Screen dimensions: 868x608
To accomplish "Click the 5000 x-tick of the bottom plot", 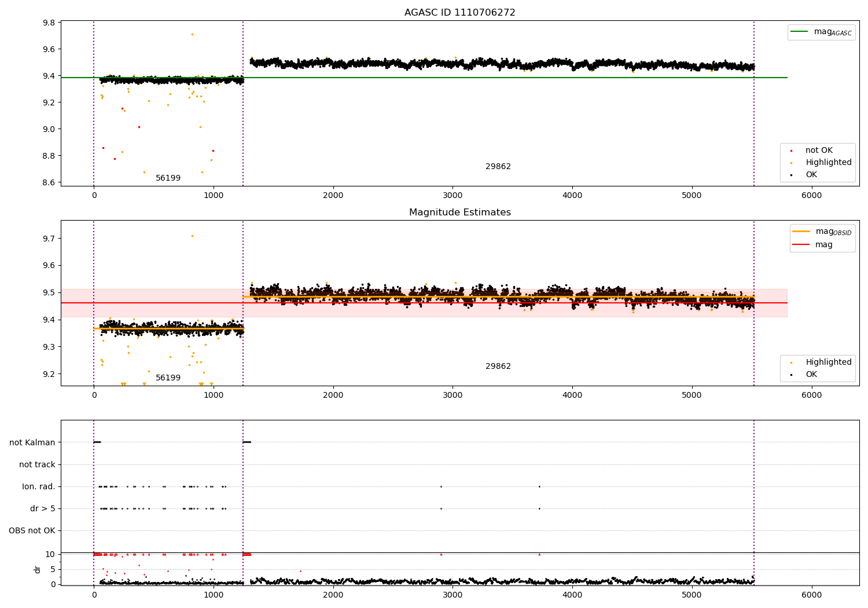I will tap(692, 595).
